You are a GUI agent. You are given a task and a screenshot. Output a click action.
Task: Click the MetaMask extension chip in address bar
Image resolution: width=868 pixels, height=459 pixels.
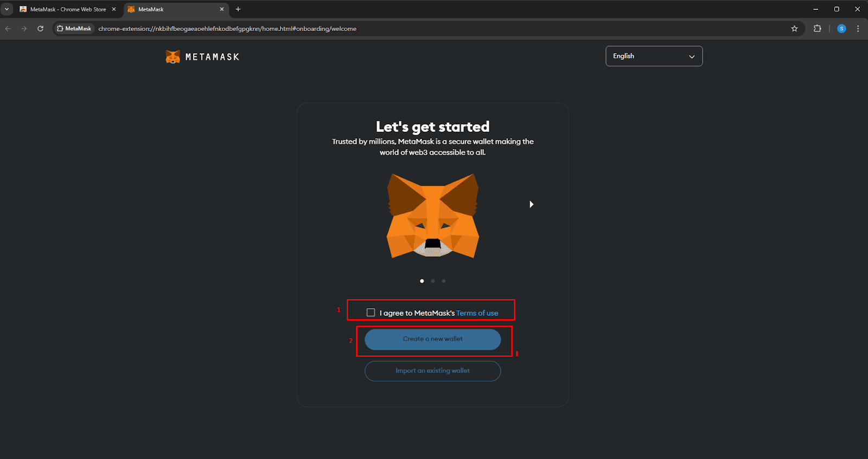(x=74, y=29)
